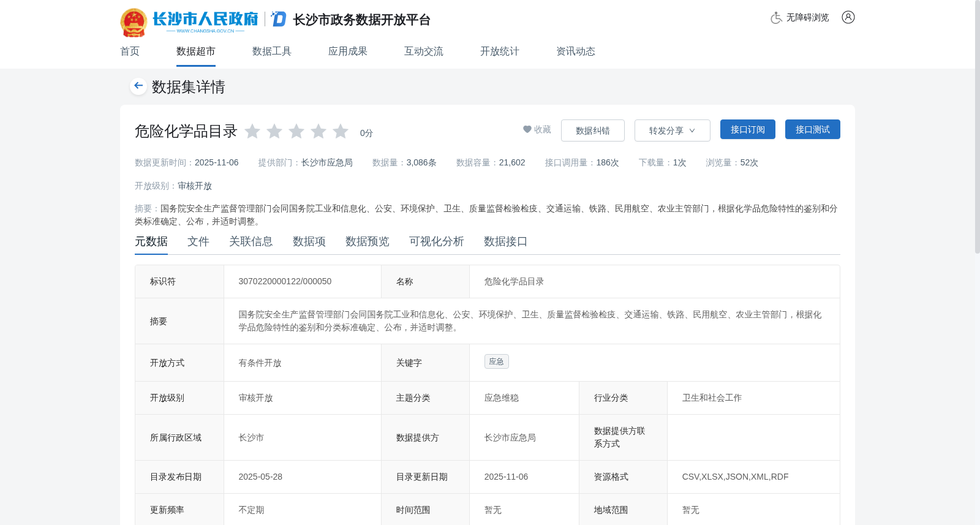Open accessibility browsing wheelchair icon
980x525 pixels.
[776, 18]
